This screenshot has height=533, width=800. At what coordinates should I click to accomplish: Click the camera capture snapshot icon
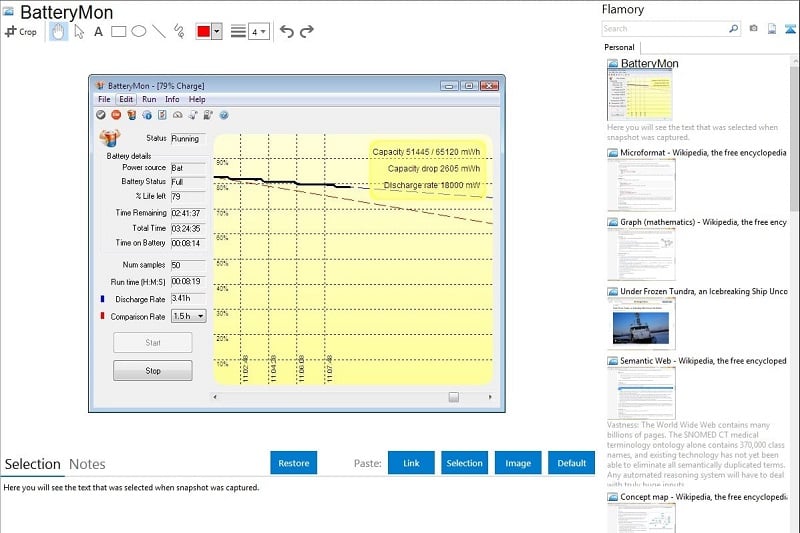point(754,29)
